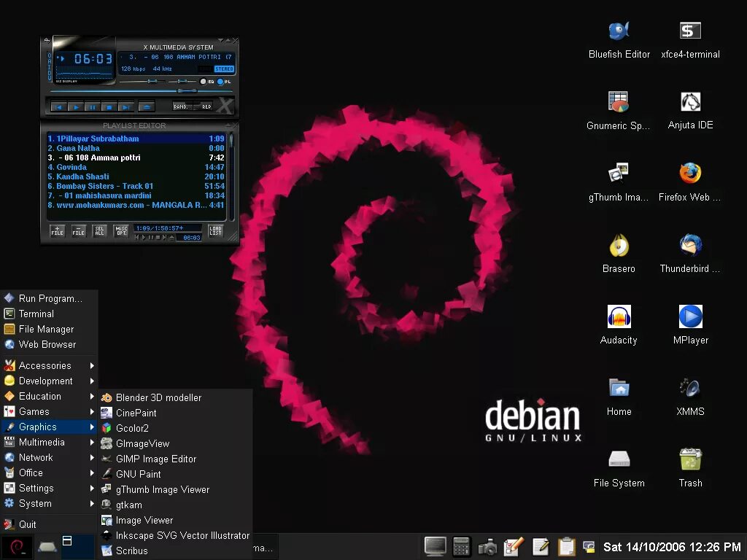Click LOAD LIST button in playlist editor
This screenshot has width=747, height=560.
[215, 231]
